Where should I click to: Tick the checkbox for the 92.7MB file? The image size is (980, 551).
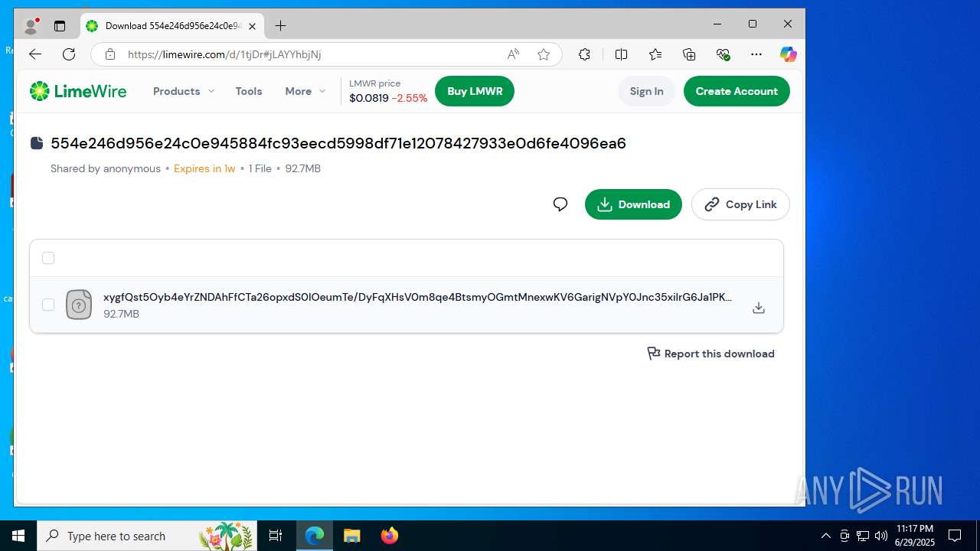48,305
